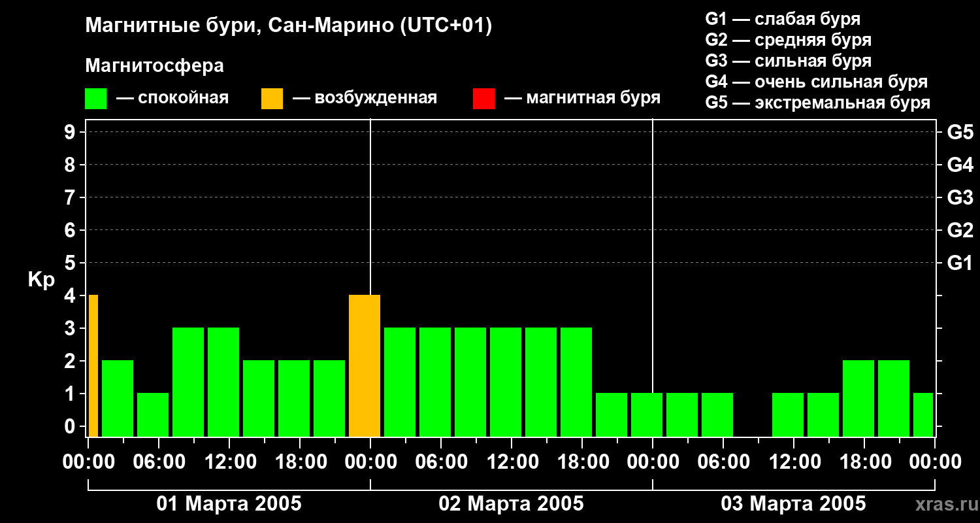Click the red 'магнитная буря' legend swatch
The image size is (980, 523).
tap(483, 99)
